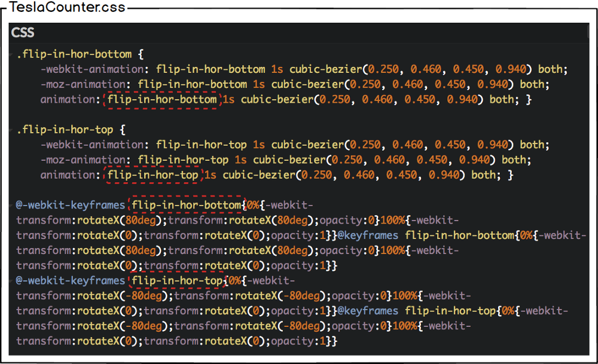
Task: Collapse the .flip-in-hor-top rule fold arrow
Action: click(13, 130)
